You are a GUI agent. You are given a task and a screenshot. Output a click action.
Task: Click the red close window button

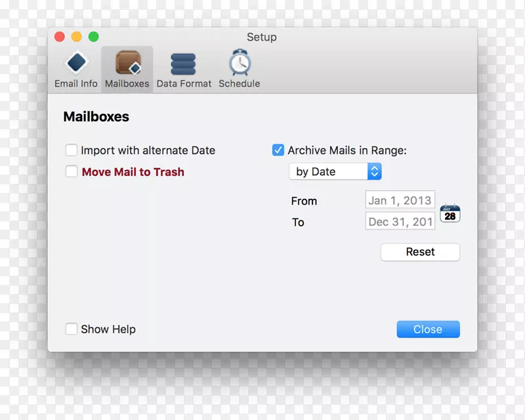60,37
